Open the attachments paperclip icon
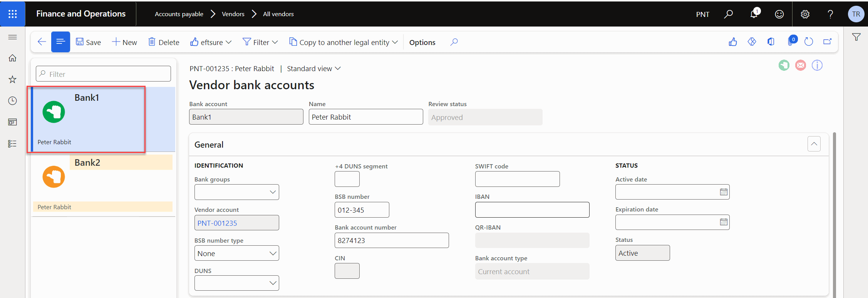Image resolution: width=868 pixels, height=298 pixels. point(791,42)
